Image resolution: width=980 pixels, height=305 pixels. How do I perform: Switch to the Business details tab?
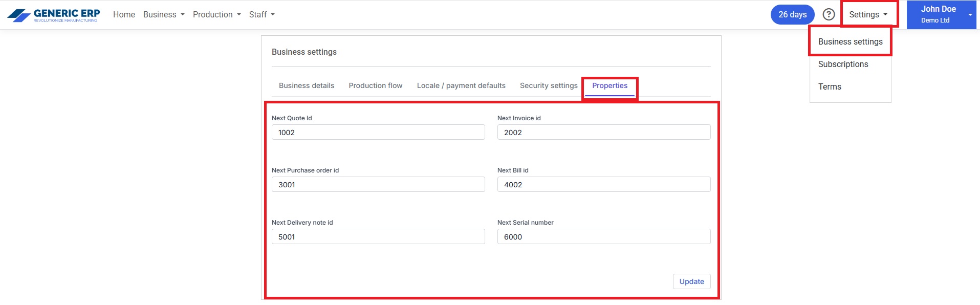point(306,85)
